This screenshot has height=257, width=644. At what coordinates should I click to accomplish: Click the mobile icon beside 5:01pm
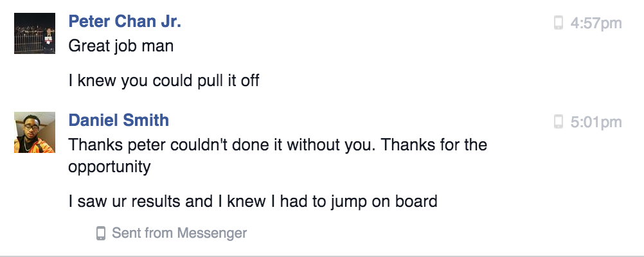tap(558, 121)
